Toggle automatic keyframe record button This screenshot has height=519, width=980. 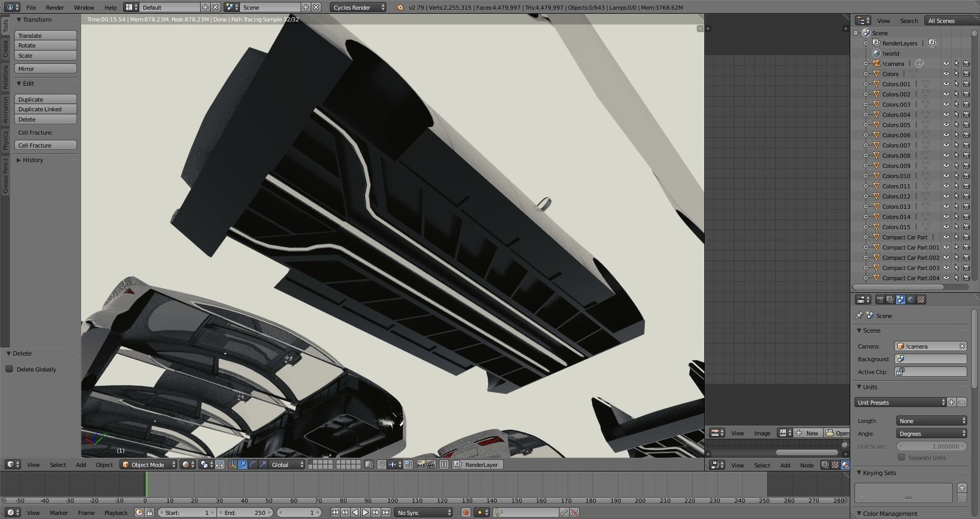[465, 512]
